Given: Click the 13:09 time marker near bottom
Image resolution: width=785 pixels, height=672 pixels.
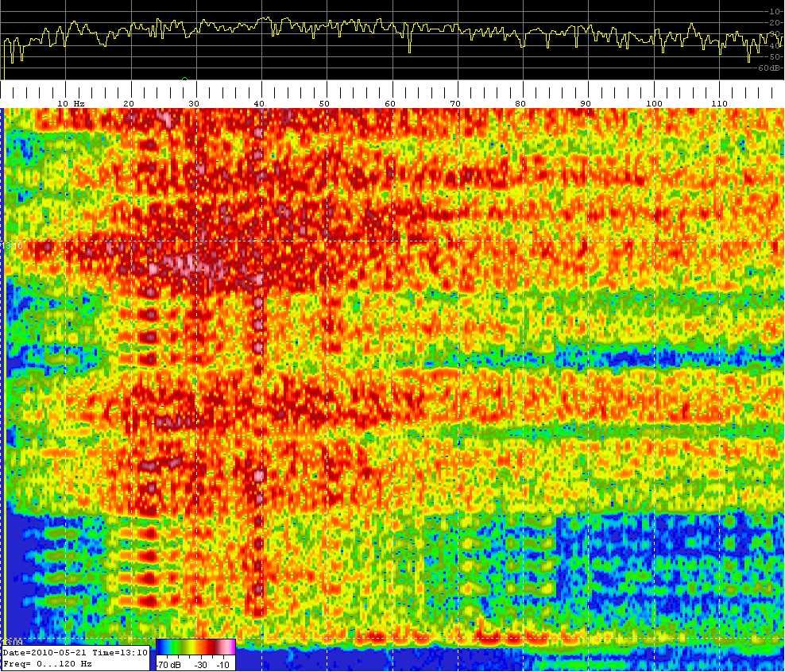Looking at the screenshot, I should point(11,641).
